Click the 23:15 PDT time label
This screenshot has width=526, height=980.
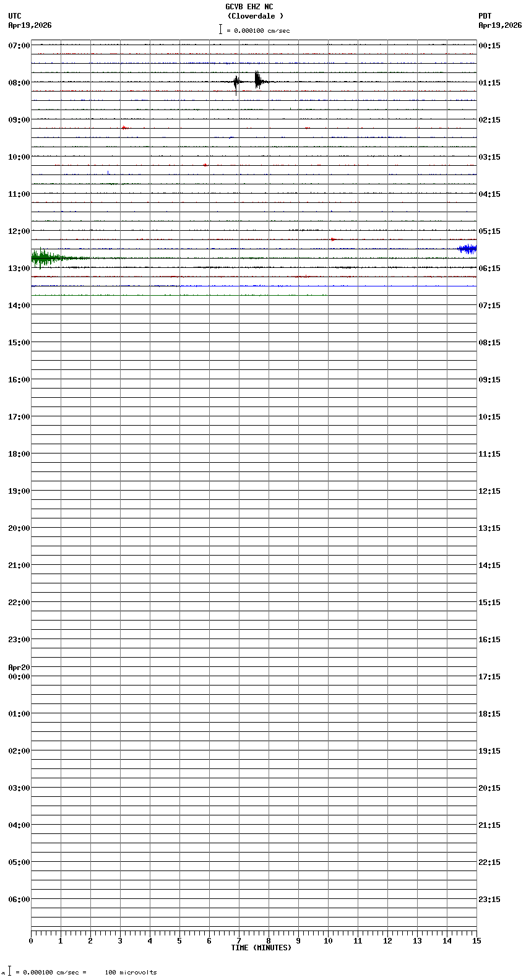coord(489,900)
